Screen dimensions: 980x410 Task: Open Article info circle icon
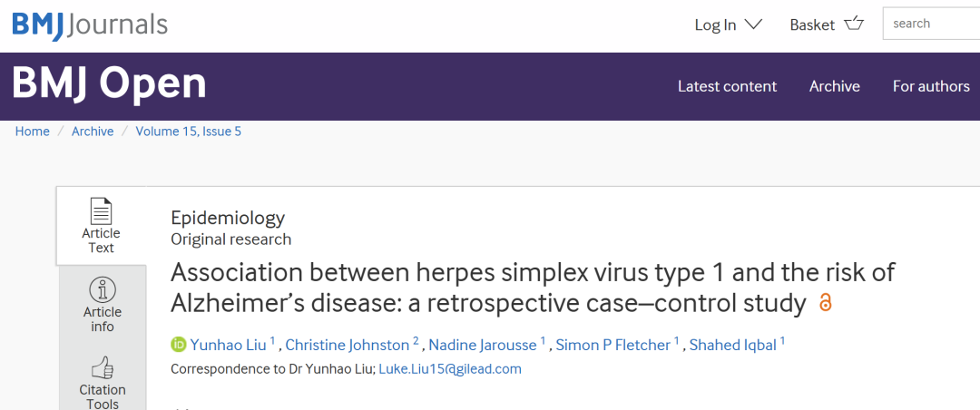coord(102,290)
